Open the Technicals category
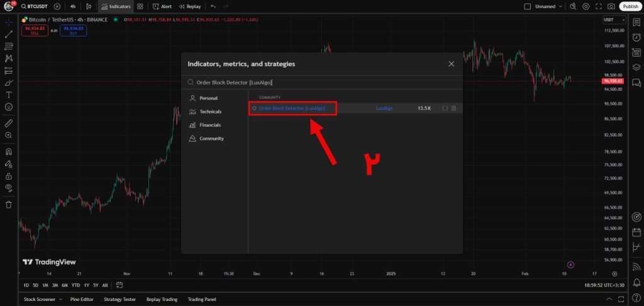644x306 pixels. (211, 112)
